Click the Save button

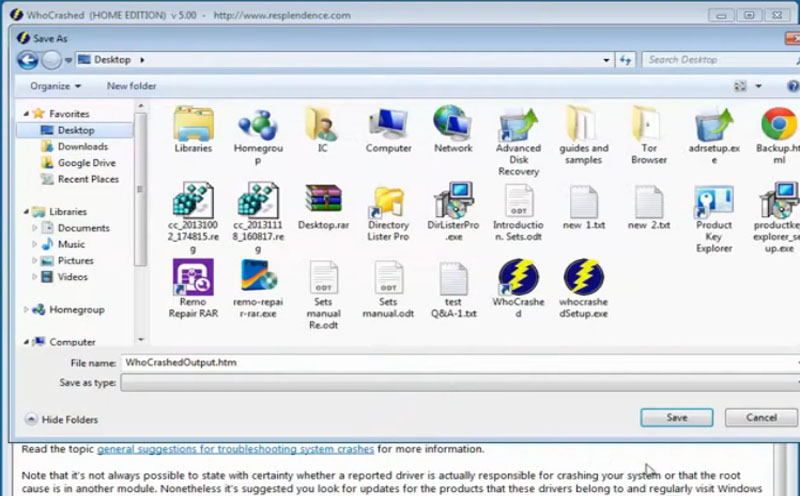pyautogui.click(x=677, y=417)
